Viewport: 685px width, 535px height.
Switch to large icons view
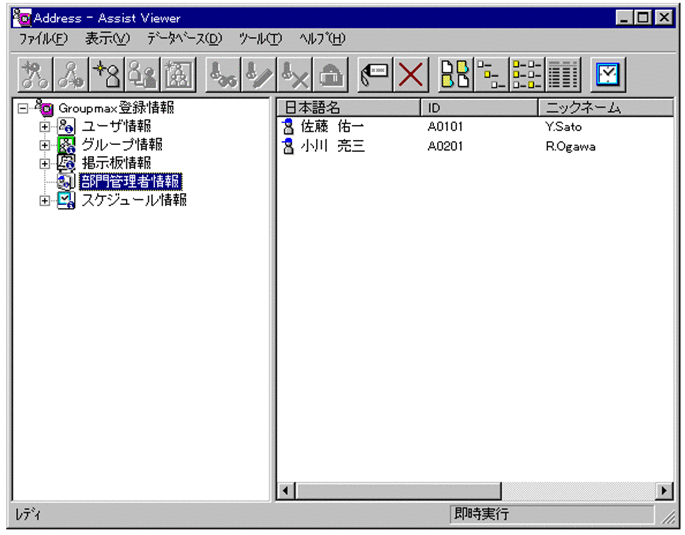tap(456, 75)
